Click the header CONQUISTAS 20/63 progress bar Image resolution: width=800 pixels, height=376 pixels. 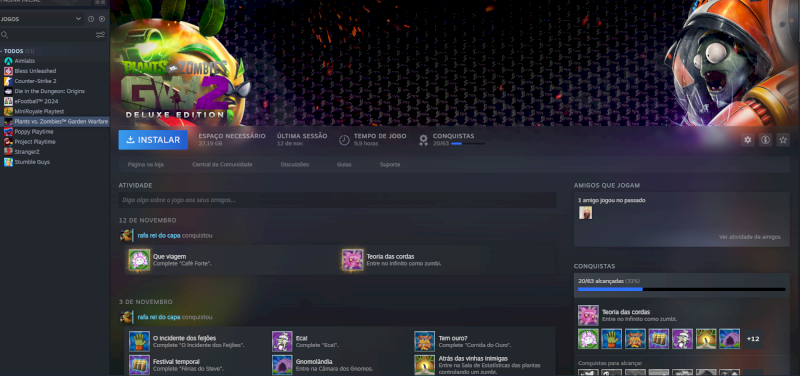pos(468,144)
